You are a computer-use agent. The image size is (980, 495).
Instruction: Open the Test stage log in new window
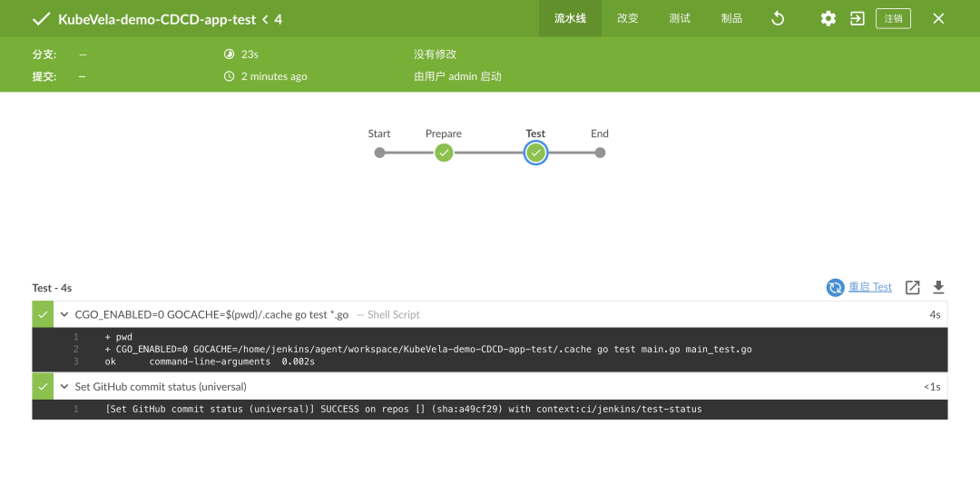pyautogui.click(x=913, y=287)
